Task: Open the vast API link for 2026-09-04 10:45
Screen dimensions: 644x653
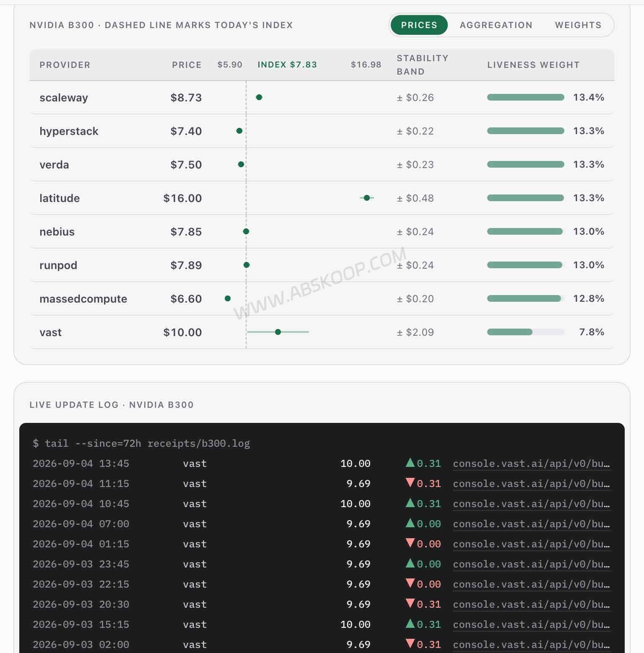Action: (x=531, y=504)
